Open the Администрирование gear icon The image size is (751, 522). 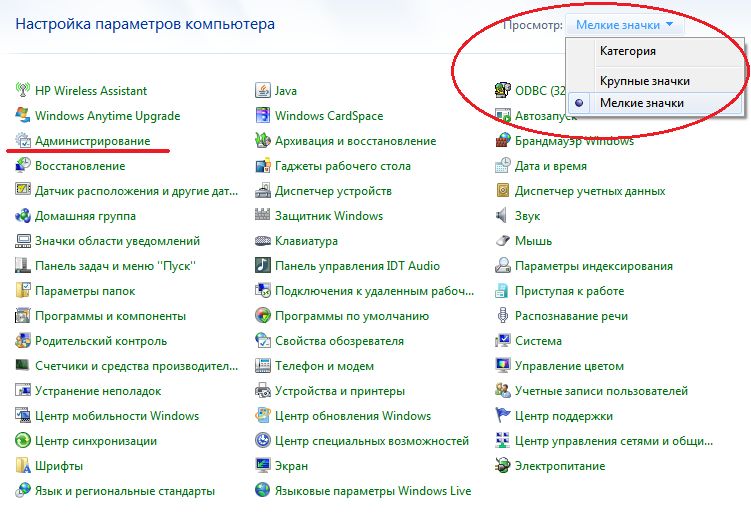click(x=23, y=140)
